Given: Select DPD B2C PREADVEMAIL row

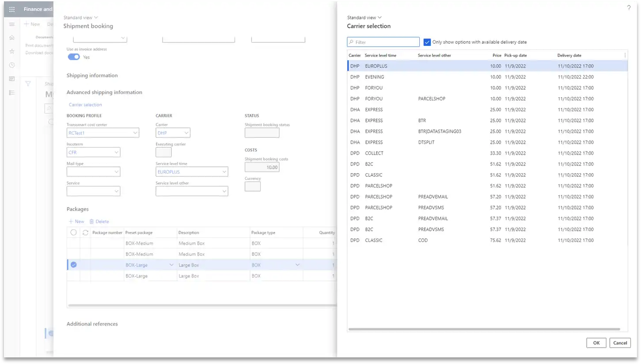Looking at the screenshot, I should coord(487,218).
